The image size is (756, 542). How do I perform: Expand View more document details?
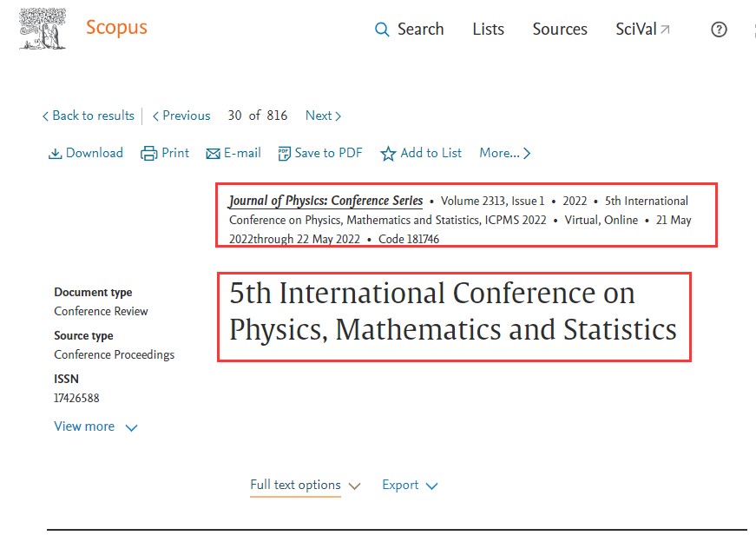pos(95,426)
